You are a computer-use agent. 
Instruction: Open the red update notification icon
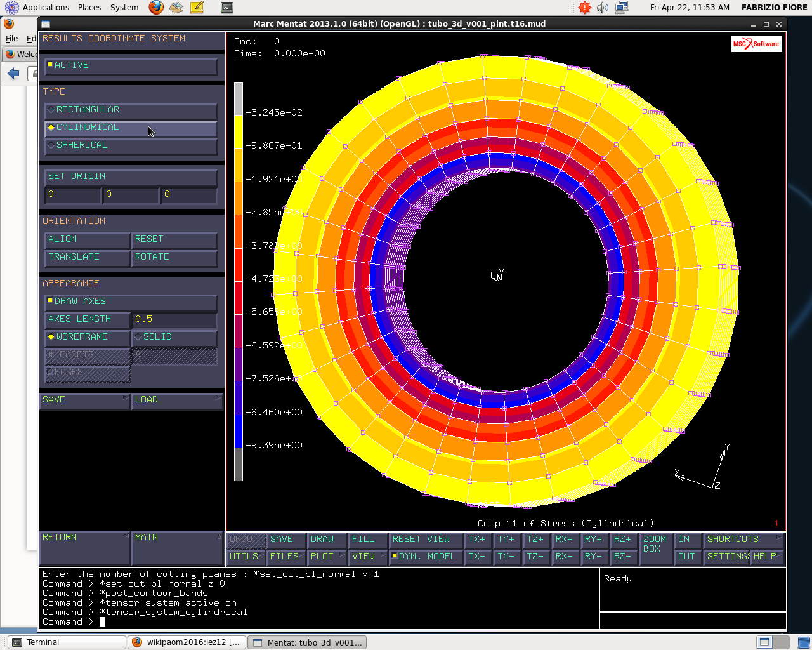(584, 8)
